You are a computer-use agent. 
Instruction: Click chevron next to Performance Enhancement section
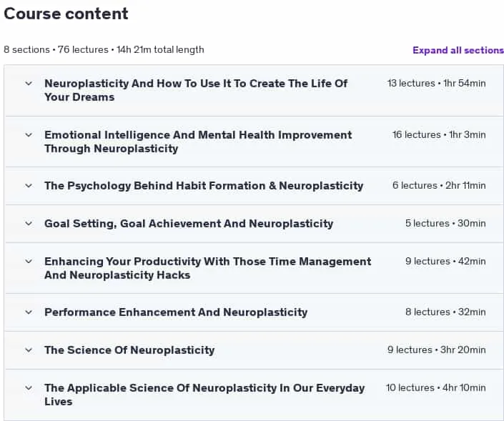tap(29, 312)
